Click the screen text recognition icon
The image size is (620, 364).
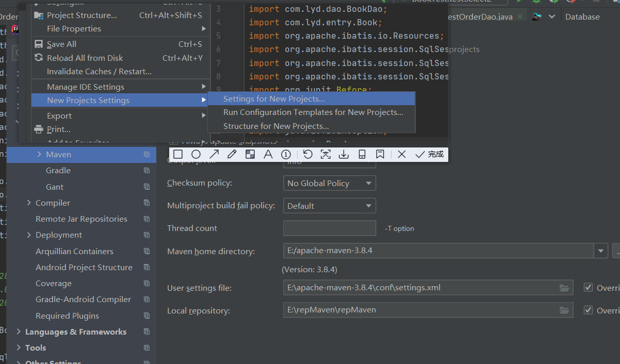[x=325, y=154]
